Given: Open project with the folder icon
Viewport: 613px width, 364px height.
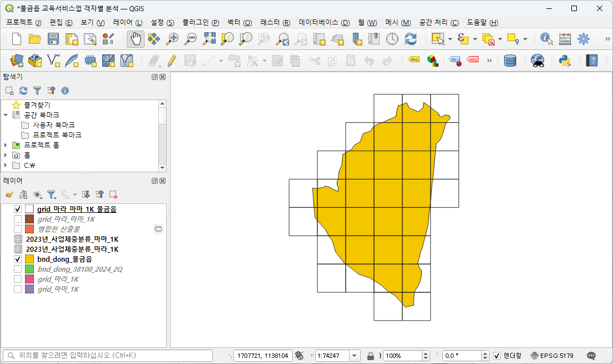Looking at the screenshot, I should tap(35, 39).
